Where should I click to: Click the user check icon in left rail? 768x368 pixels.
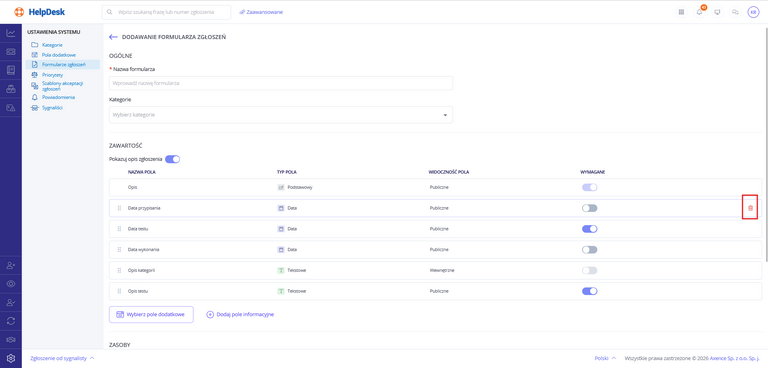pyautogui.click(x=11, y=302)
